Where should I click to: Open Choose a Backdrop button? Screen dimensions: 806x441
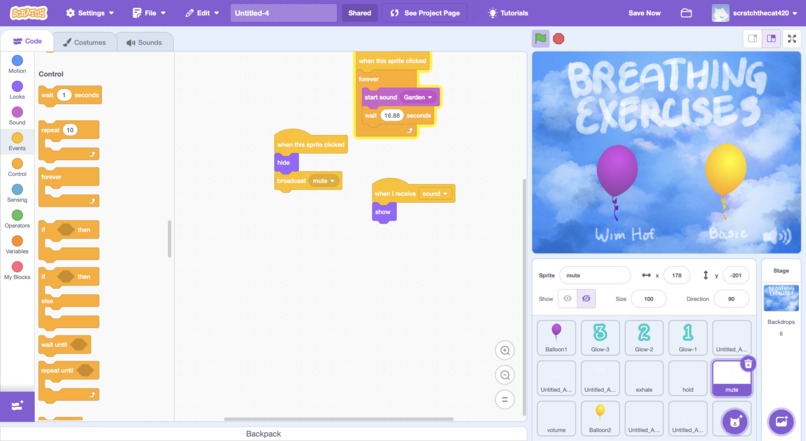tap(781, 422)
